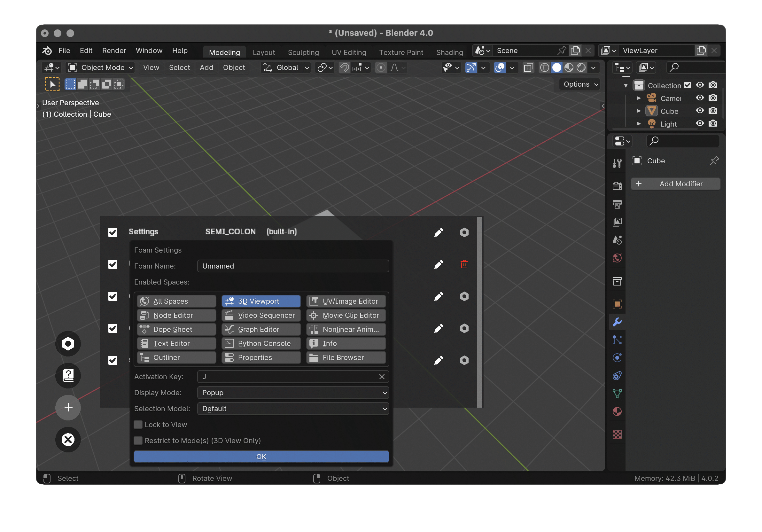Open the File menu
This screenshot has height=532, width=762.
(x=64, y=51)
